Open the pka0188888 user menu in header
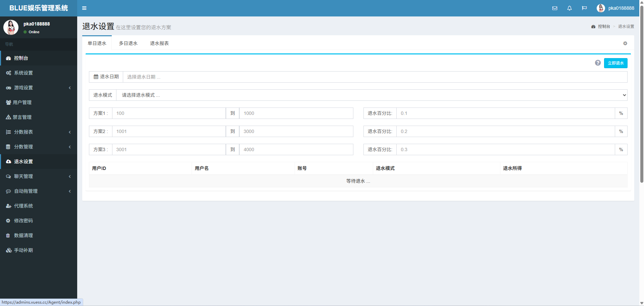The width and height of the screenshot is (644, 306). pos(615,8)
